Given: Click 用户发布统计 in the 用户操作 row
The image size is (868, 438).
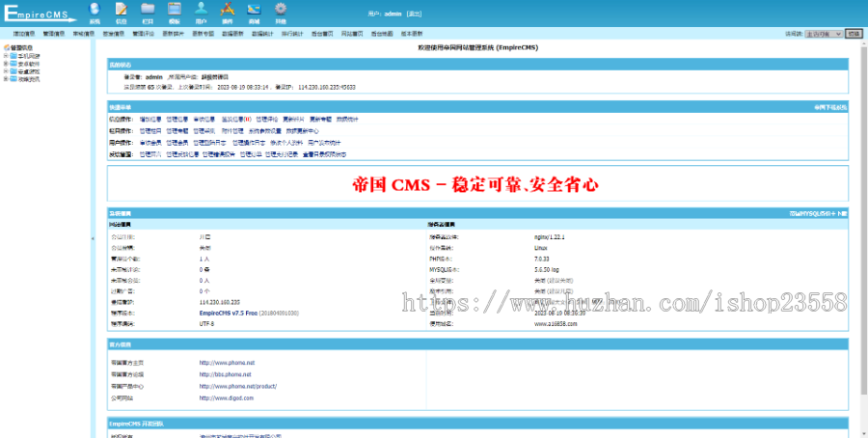Looking at the screenshot, I should 324,143.
